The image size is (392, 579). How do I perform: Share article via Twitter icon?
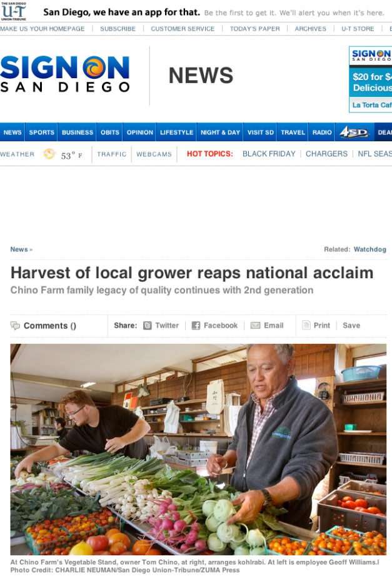pyautogui.click(x=148, y=325)
